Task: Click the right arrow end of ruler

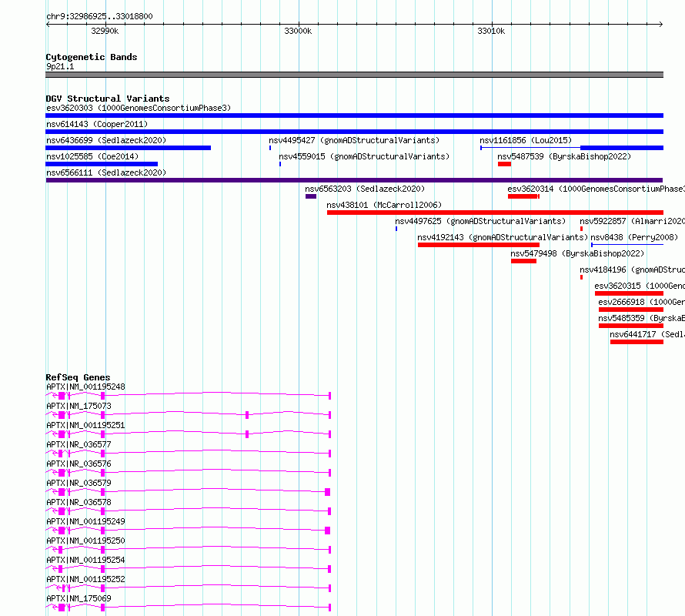Action: coord(661,24)
